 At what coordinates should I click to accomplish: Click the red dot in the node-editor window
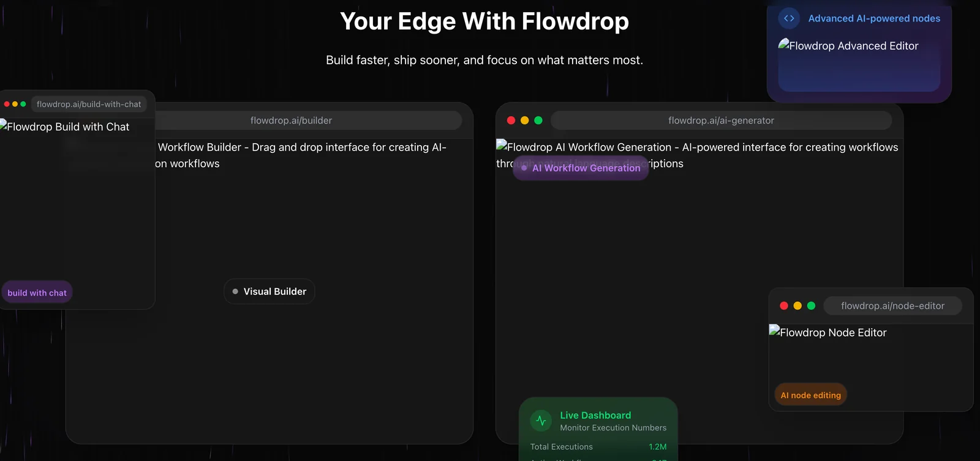pyautogui.click(x=784, y=305)
